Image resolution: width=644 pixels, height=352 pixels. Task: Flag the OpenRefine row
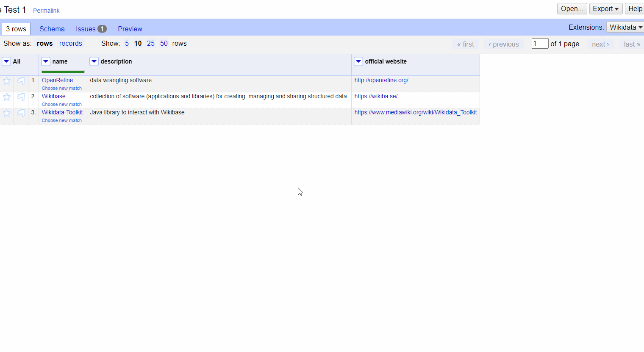pyautogui.click(x=21, y=81)
